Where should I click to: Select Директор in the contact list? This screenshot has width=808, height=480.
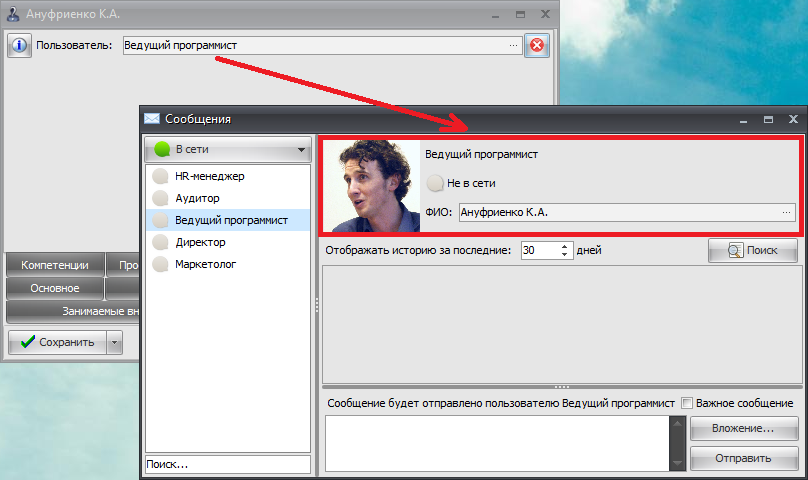(228, 242)
